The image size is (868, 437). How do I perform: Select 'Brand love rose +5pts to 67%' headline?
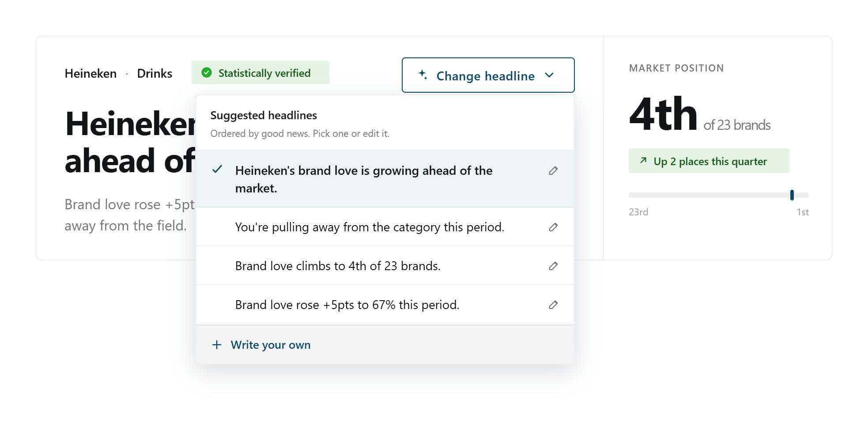coord(385,305)
